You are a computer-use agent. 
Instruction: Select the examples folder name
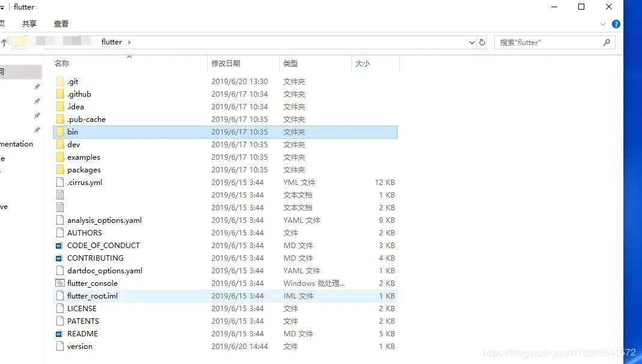(83, 157)
